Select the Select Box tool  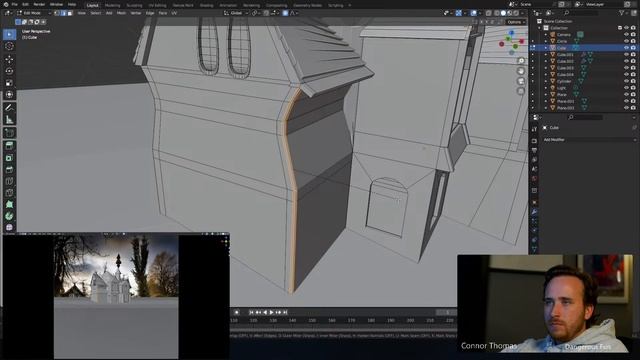pos(9,34)
